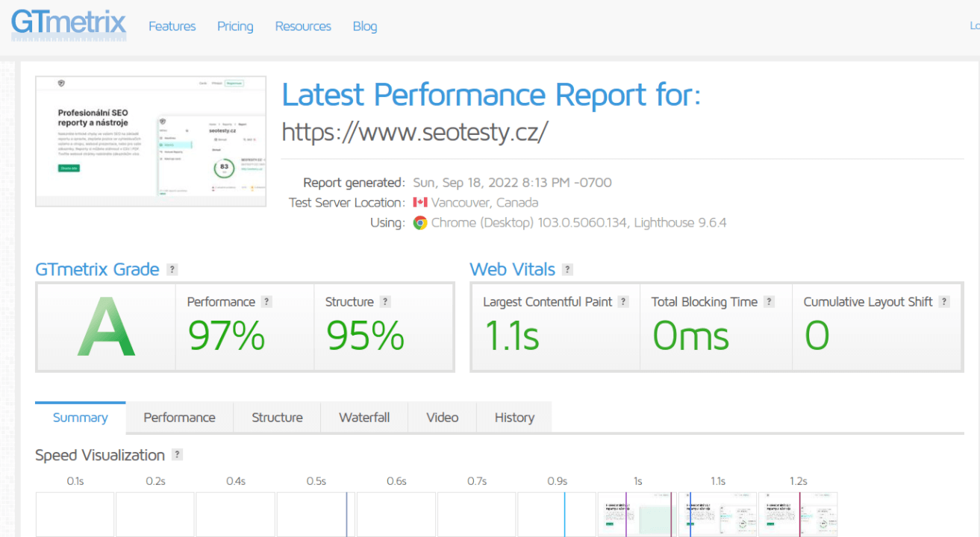Open help icon for Total Blocking Time
This screenshot has width=980, height=537.
coord(769,302)
